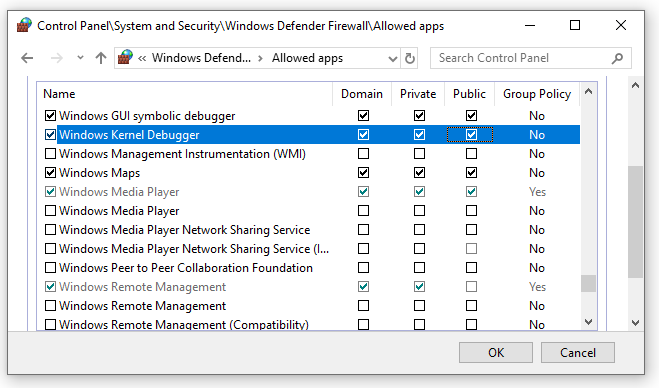Refresh the Allowed apps page
Image resolution: width=659 pixels, height=388 pixels.
pyautogui.click(x=410, y=58)
